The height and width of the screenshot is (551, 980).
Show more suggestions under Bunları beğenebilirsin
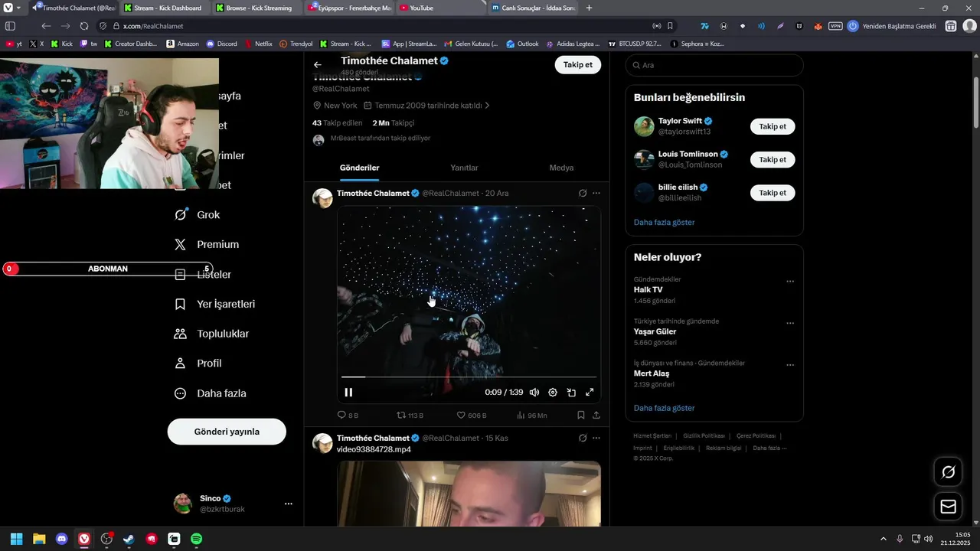pos(665,222)
